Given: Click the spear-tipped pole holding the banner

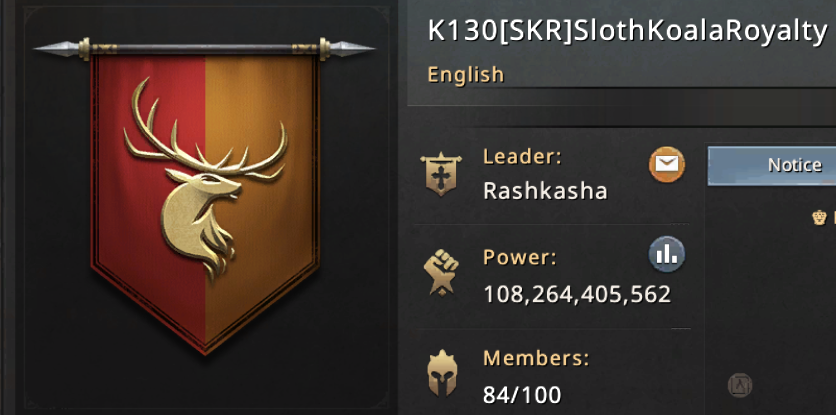Looking at the screenshot, I should pyautogui.click(x=205, y=49).
